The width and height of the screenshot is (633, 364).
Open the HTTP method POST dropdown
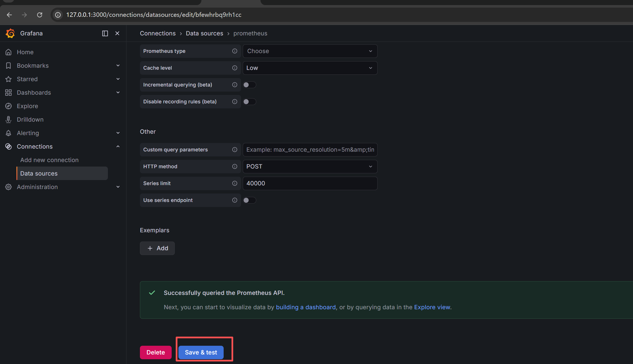[x=310, y=167]
